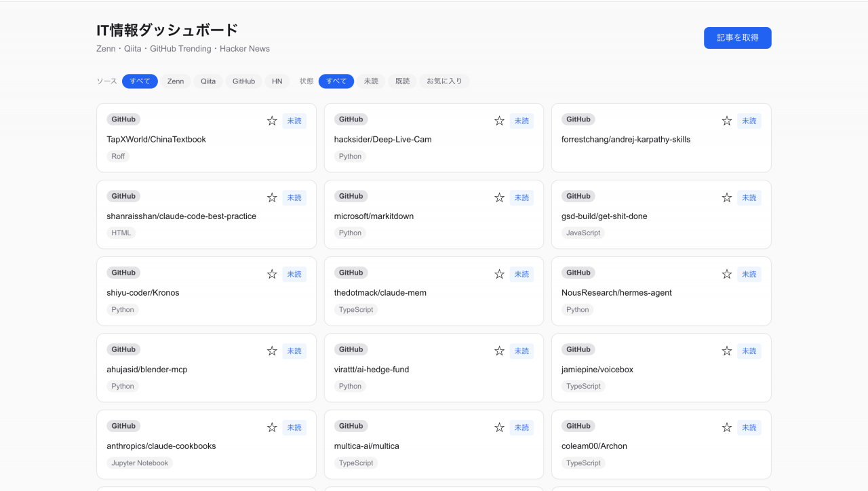868x491 pixels.
Task: Open hacksider/Deep-Live-Cam repository link
Action: (x=382, y=139)
